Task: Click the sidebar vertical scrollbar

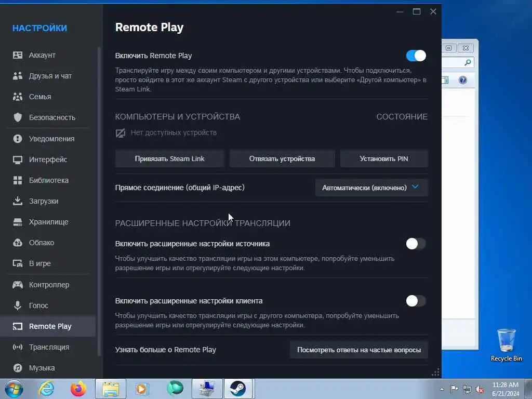Action: 99,202
